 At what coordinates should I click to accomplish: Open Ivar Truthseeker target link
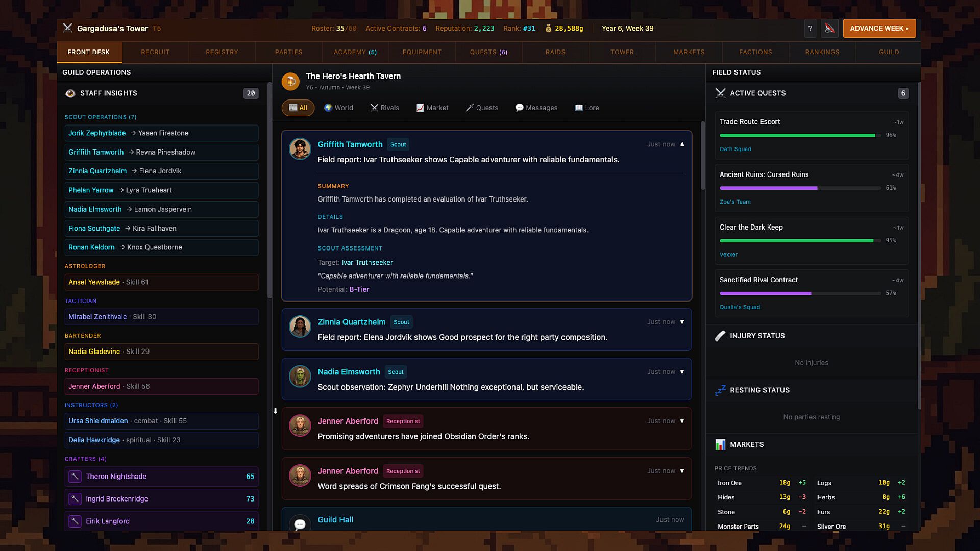367,263
